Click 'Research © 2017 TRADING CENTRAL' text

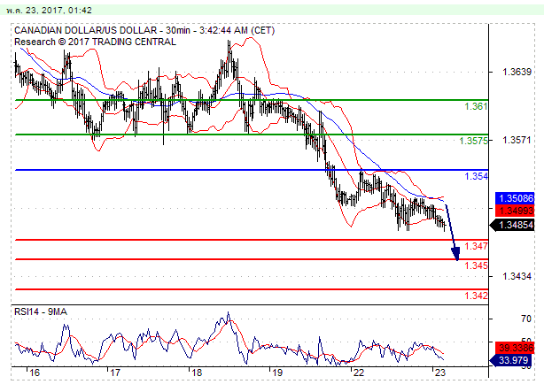pyautogui.click(x=95, y=42)
